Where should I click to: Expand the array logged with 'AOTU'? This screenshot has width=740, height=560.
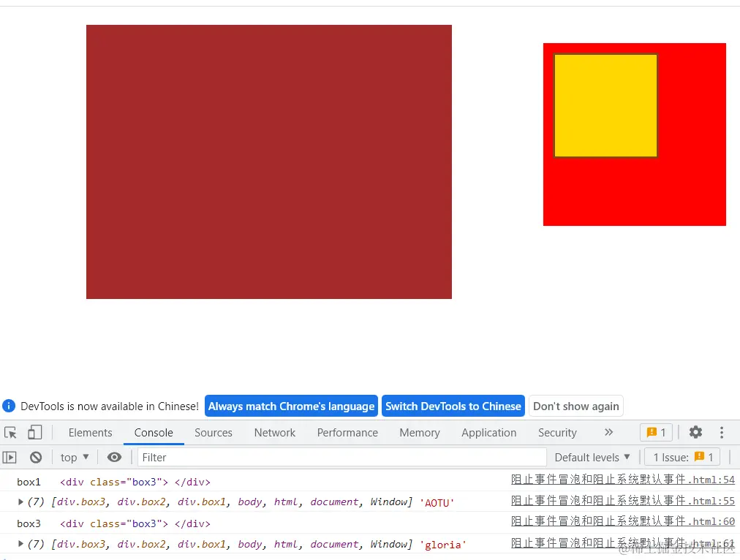[x=20, y=502]
